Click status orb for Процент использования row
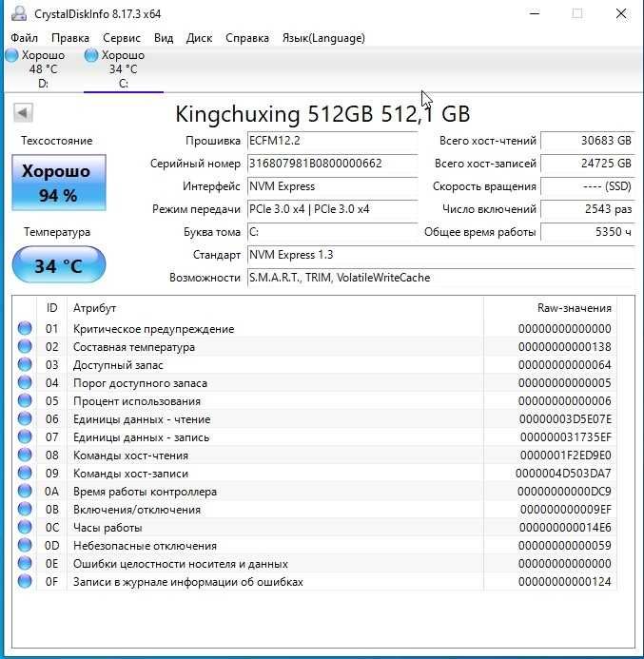This screenshot has width=644, height=659. [x=25, y=400]
